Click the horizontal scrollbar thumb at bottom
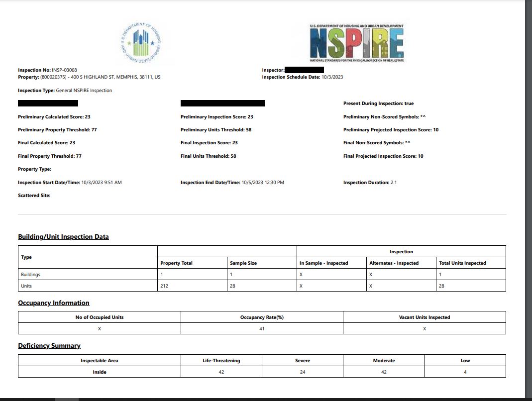Image resolution: width=532 pixels, height=401 pixels. 66,399
